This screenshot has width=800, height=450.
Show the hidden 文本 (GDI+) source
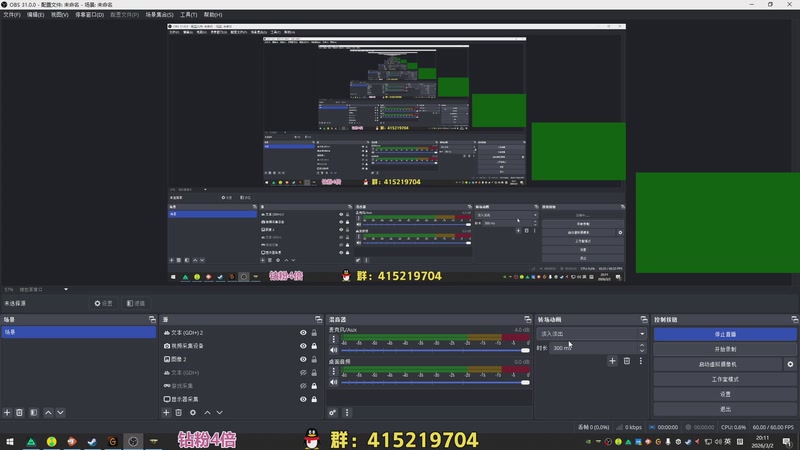[303, 372]
